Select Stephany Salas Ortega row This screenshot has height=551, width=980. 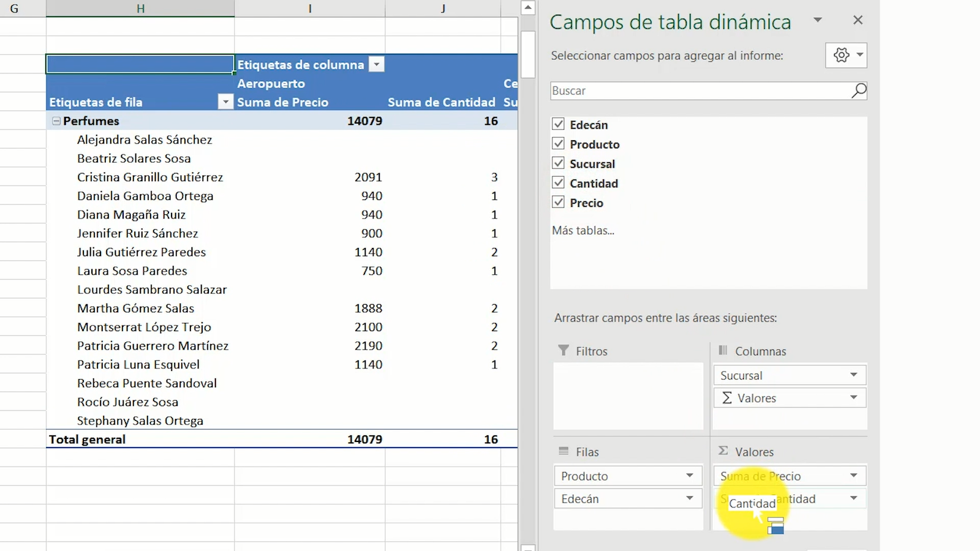coord(140,421)
